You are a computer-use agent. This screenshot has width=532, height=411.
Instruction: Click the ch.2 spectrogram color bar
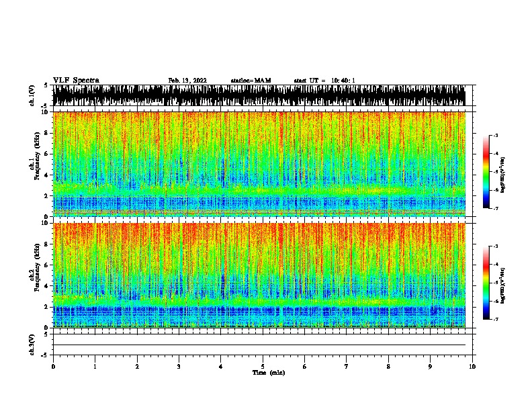click(486, 283)
